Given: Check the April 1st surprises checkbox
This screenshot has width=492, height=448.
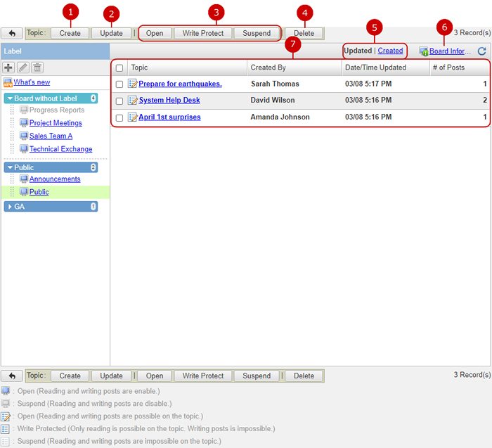Looking at the screenshot, I should click(x=119, y=117).
